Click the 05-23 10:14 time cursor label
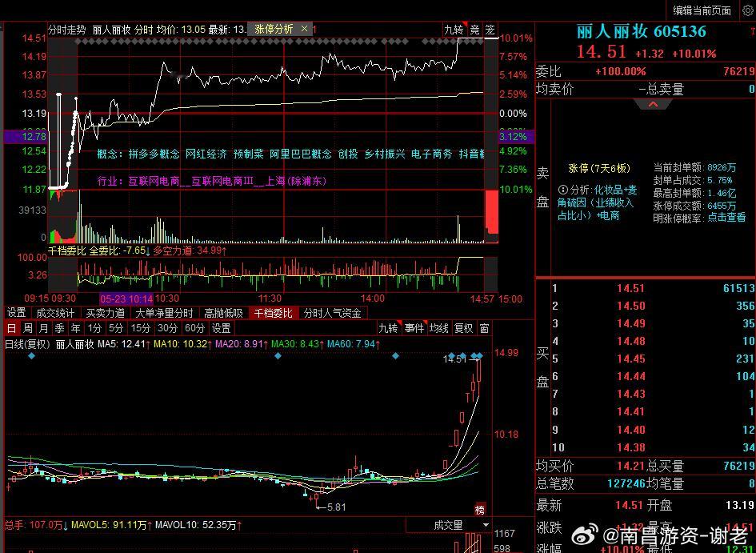756x553 pixels. click(126, 299)
